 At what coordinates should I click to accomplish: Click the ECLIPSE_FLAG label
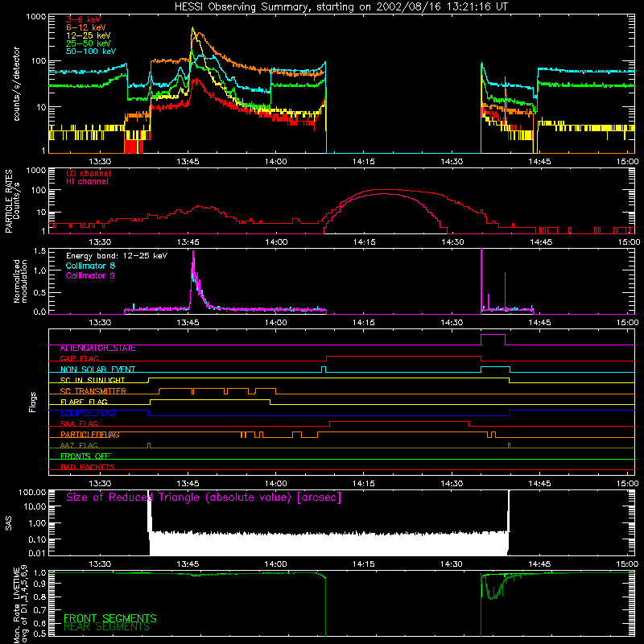pyautogui.click(x=88, y=413)
